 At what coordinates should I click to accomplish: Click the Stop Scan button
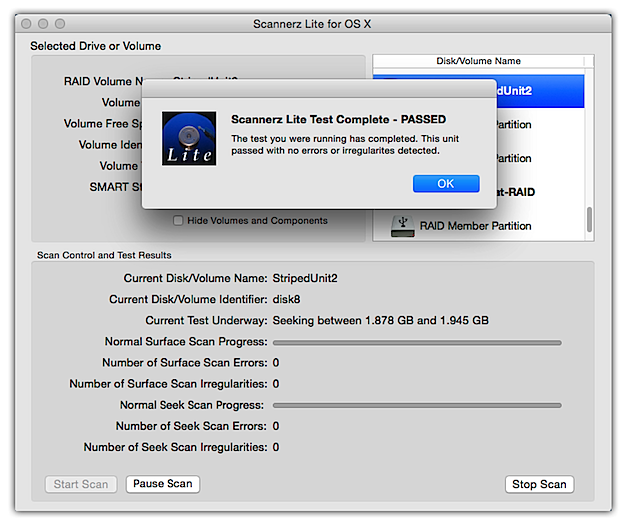click(539, 484)
